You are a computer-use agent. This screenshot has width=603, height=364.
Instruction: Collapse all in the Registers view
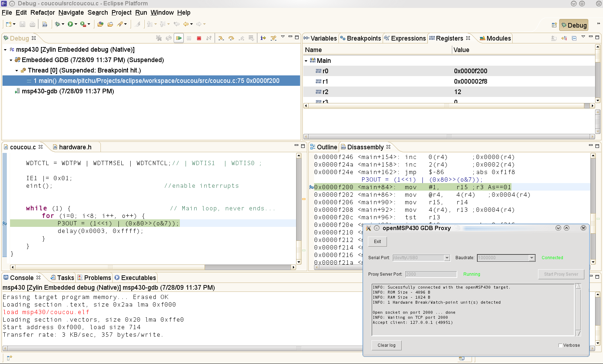coord(574,38)
